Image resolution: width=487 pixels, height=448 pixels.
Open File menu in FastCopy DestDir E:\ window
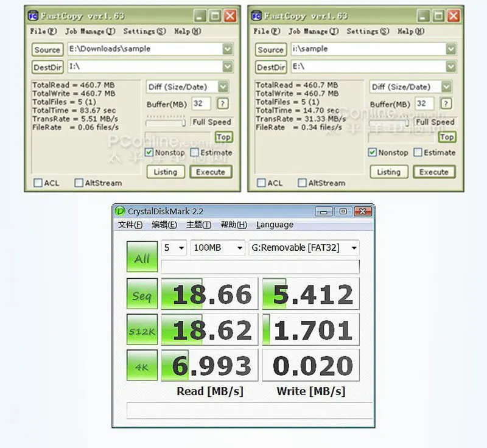coord(267,31)
